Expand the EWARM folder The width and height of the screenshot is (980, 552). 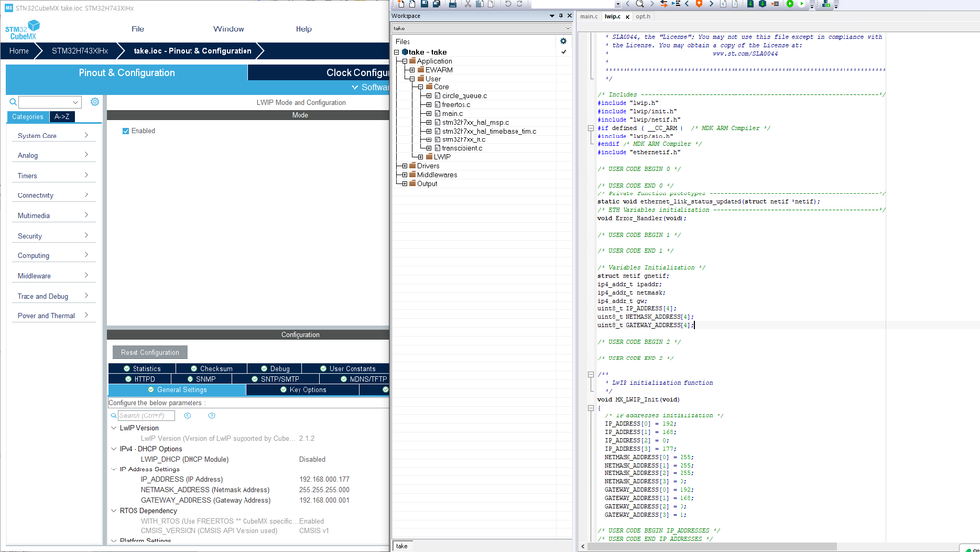click(412, 70)
